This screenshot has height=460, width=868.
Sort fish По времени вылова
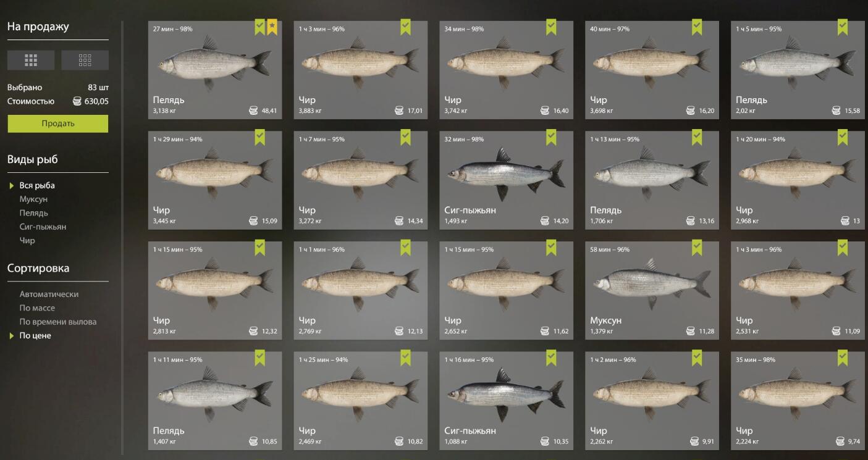click(58, 322)
